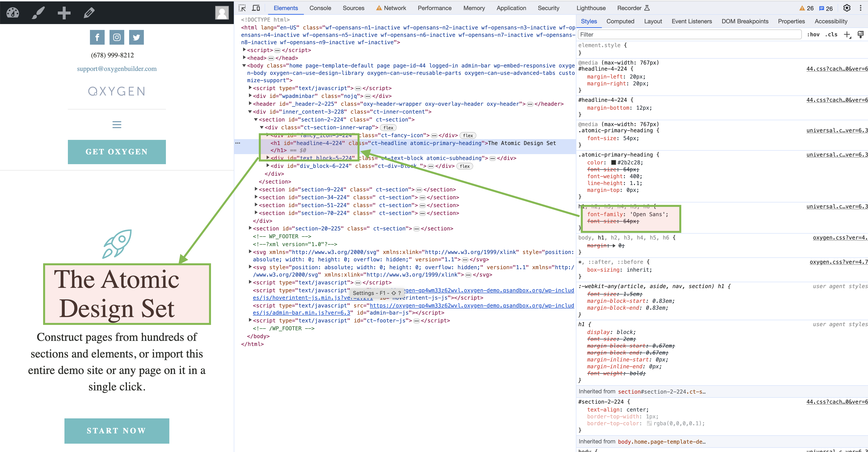Click the paintbrush icon in top toolbar
This screenshot has width=868, height=452.
point(38,13)
